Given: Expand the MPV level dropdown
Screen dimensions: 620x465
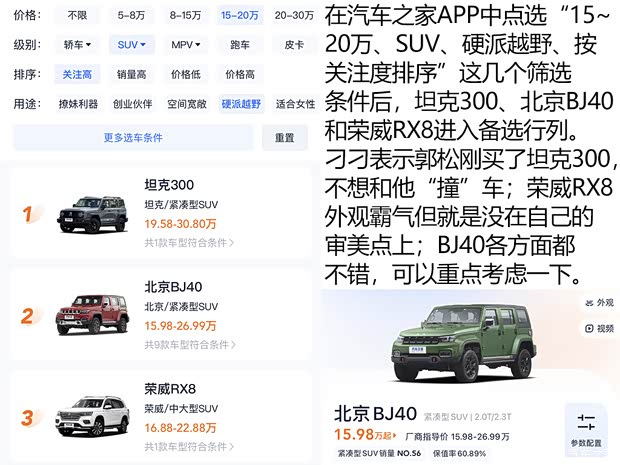Looking at the screenshot, I should (x=185, y=45).
